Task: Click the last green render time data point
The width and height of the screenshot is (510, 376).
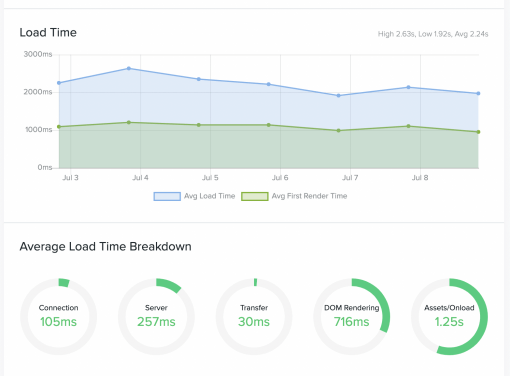Action: [478, 132]
